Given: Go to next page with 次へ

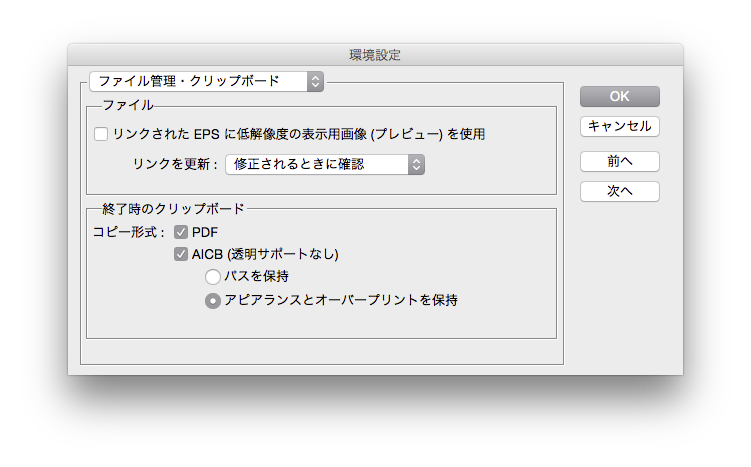Looking at the screenshot, I should (619, 191).
